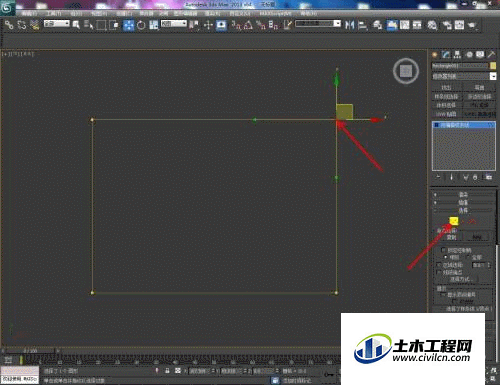Viewport: 500px width, 385px height.
Task: Select the Select and Rotate tool
Action: click(141, 25)
